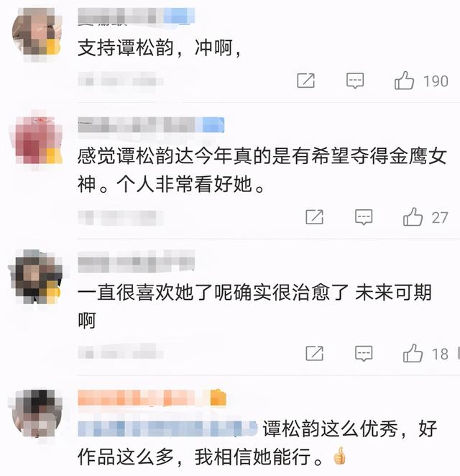Open username above '支持谭松韵' comment
460x476 pixels.
coord(137,16)
